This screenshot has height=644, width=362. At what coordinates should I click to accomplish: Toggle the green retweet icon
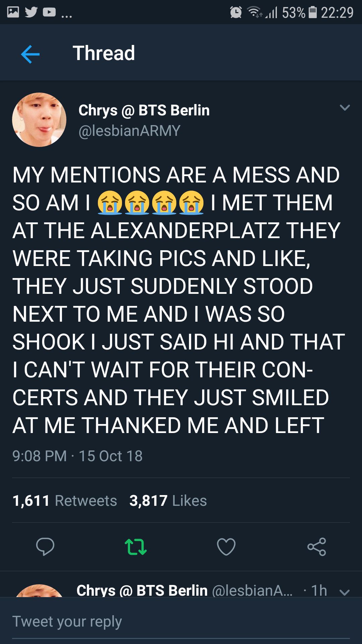pyautogui.click(x=135, y=546)
